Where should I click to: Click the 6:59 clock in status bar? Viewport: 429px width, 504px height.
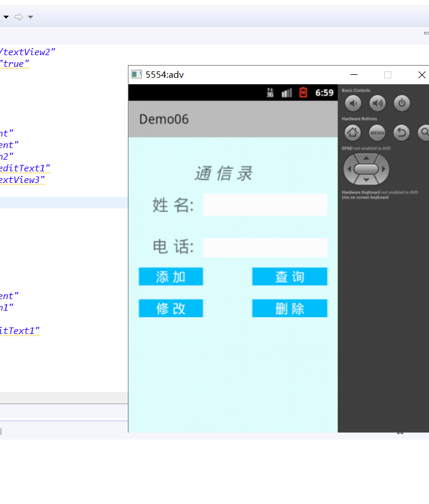pos(324,93)
